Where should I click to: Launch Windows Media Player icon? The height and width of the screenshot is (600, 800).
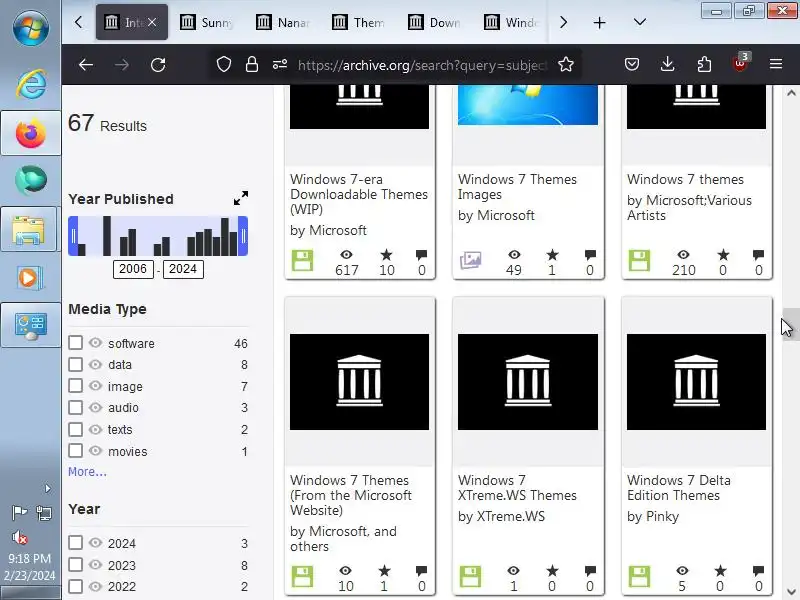[x=29, y=278]
